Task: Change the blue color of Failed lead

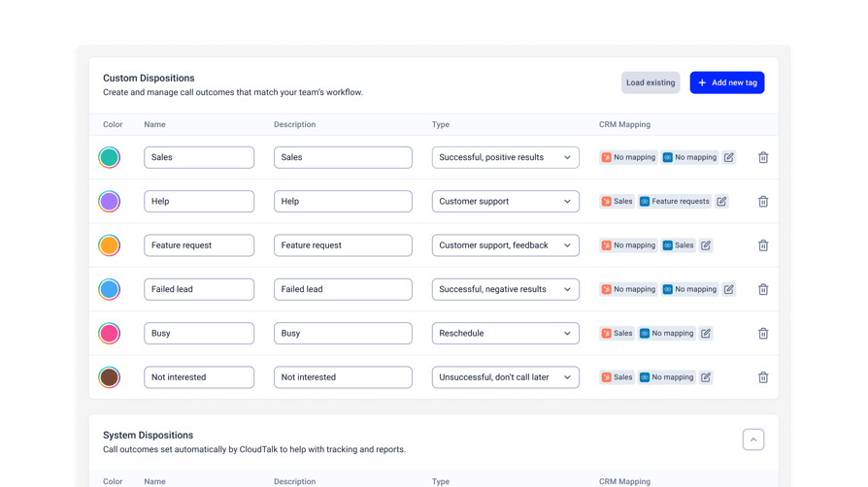Action: point(110,289)
